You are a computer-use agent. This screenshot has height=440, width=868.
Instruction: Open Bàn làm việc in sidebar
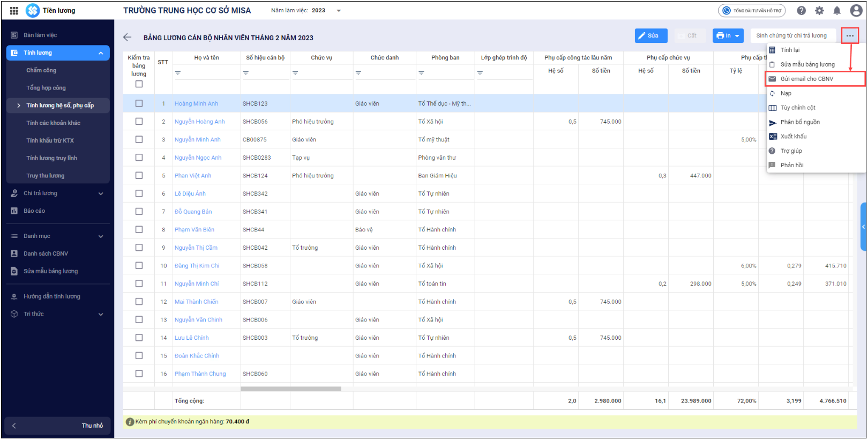click(58, 35)
